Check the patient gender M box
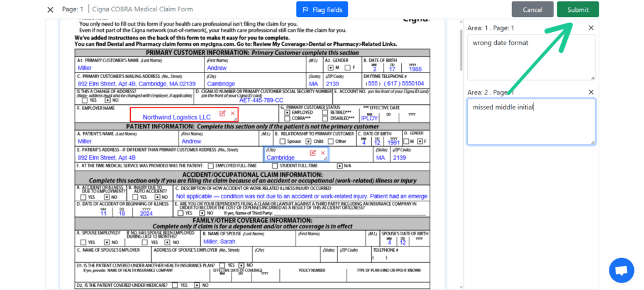The height and width of the screenshot is (290, 644). [x=406, y=142]
